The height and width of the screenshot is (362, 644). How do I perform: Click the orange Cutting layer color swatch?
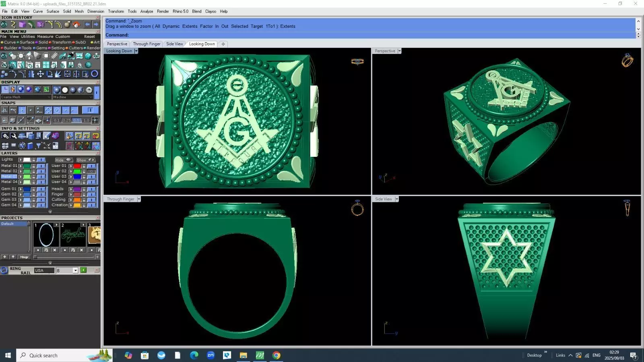point(77,200)
